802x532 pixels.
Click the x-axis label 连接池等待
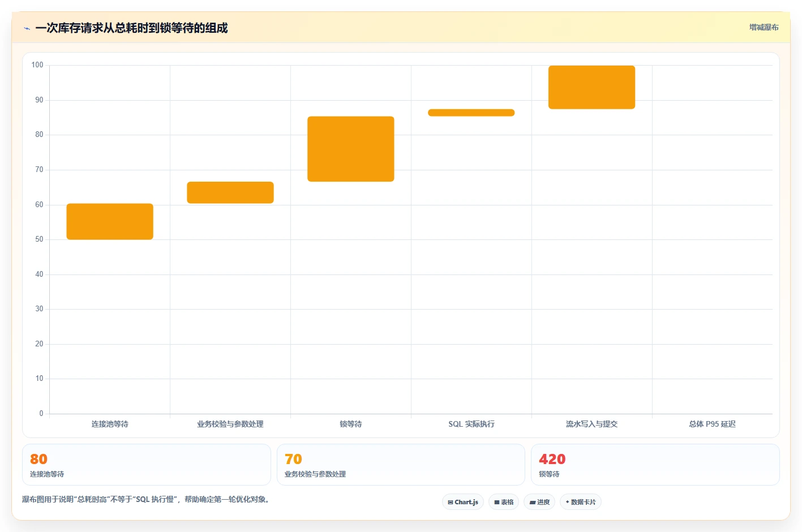tap(110, 424)
